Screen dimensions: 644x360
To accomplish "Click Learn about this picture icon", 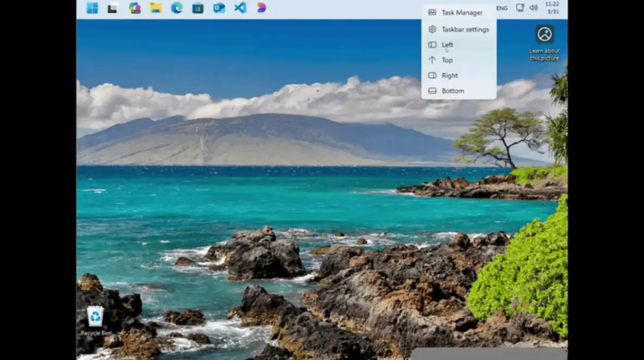I will 544,43.
